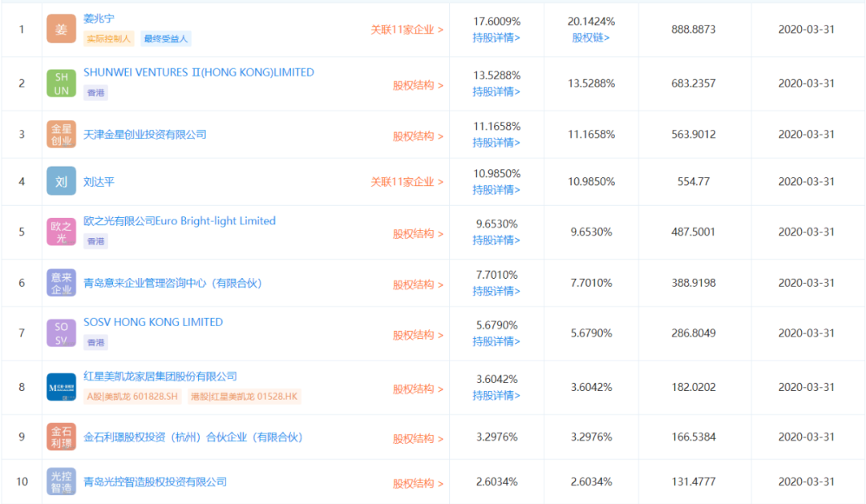Click the A股|美凯龙 601828.SH stock tag

(x=132, y=397)
